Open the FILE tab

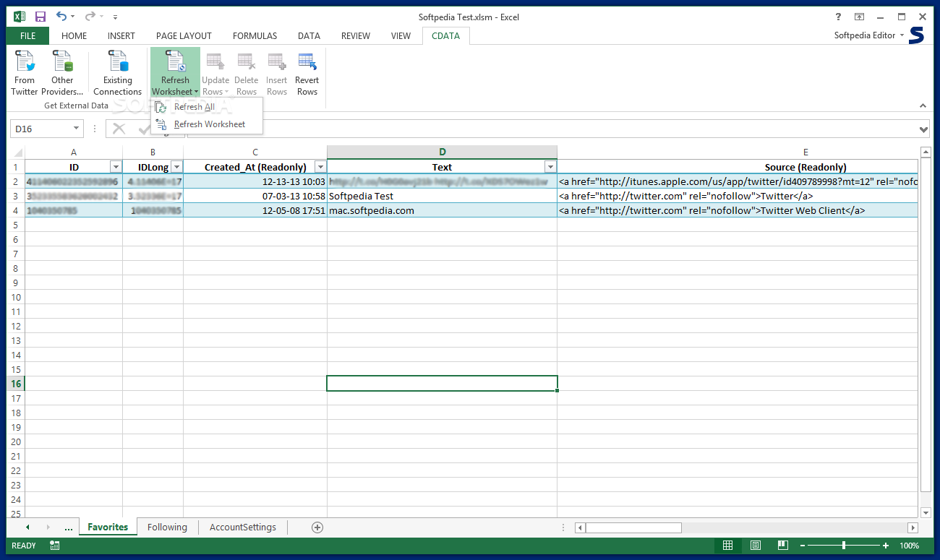(28, 35)
